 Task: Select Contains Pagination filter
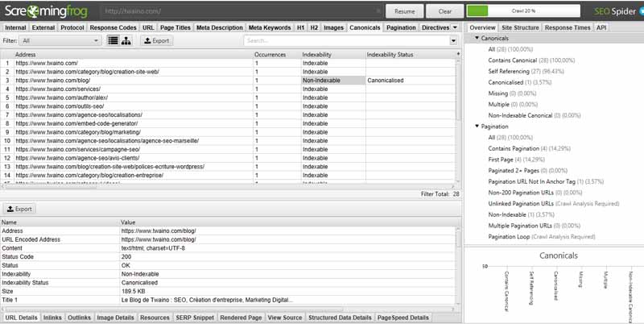529,148
